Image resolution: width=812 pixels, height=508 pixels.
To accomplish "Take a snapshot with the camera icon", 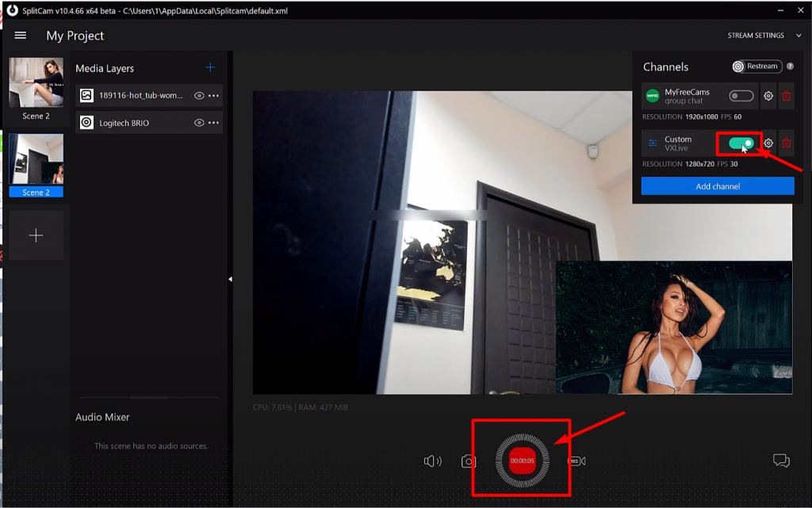I will click(x=469, y=461).
